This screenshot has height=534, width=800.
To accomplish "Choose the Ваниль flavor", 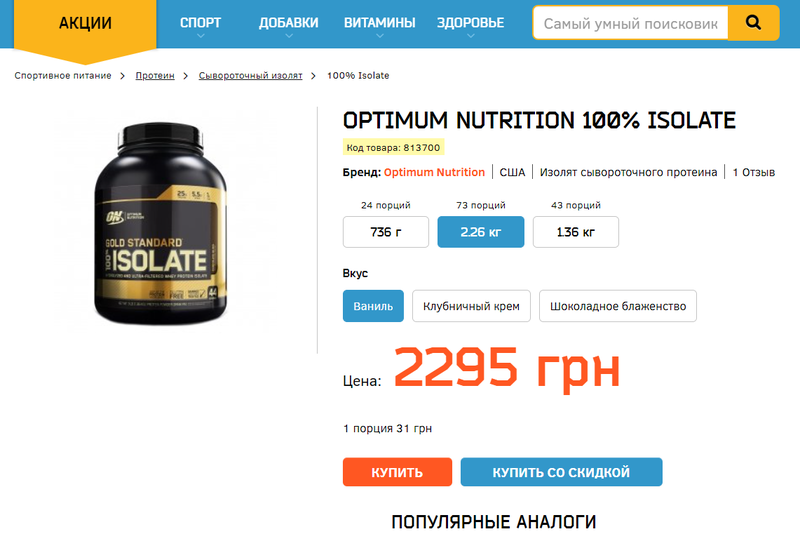I will click(x=373, y=306).
